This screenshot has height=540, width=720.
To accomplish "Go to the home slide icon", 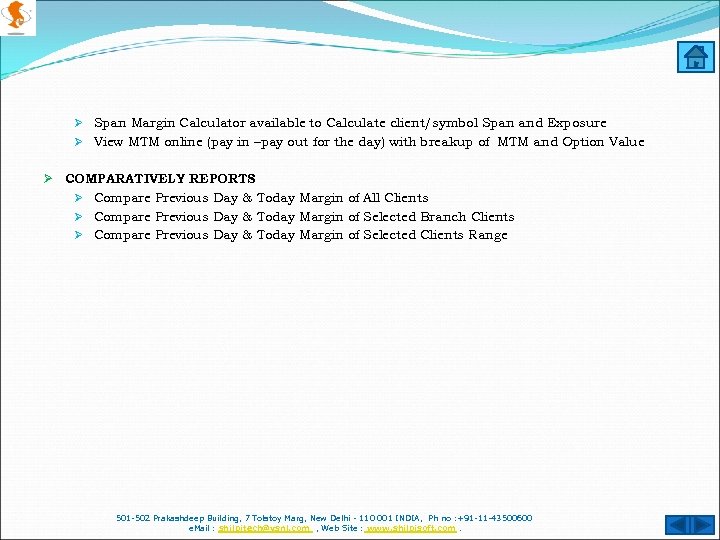I will (x=696, y=57).
